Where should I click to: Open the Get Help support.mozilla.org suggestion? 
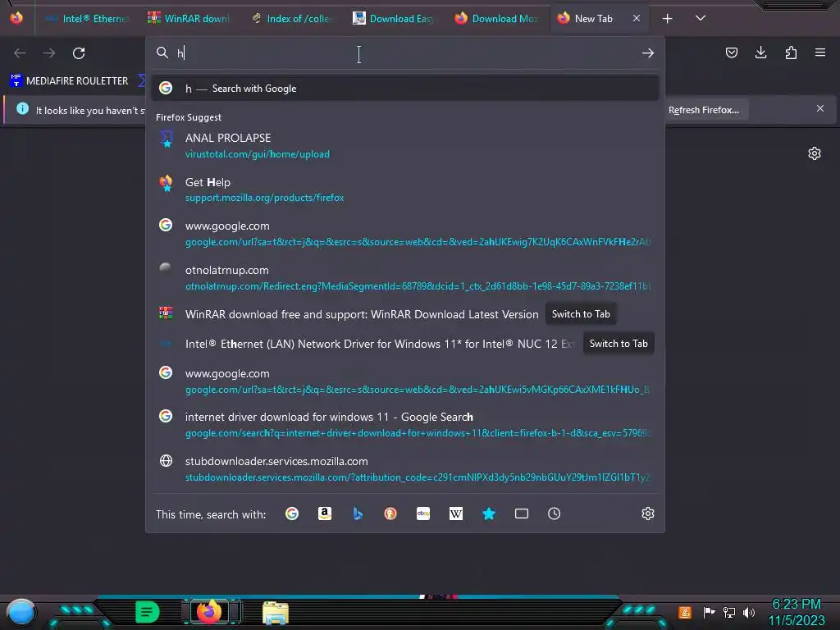[405, 189]
